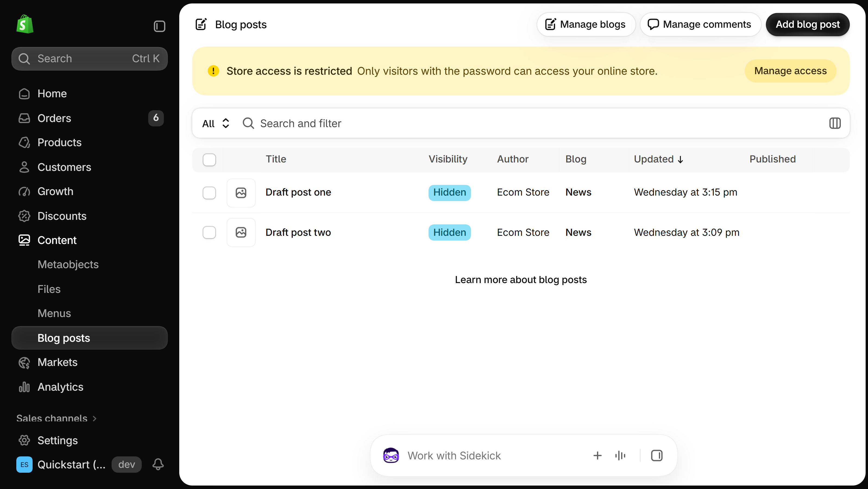Open the News blog for Draft post one

(x=578, y=192)
